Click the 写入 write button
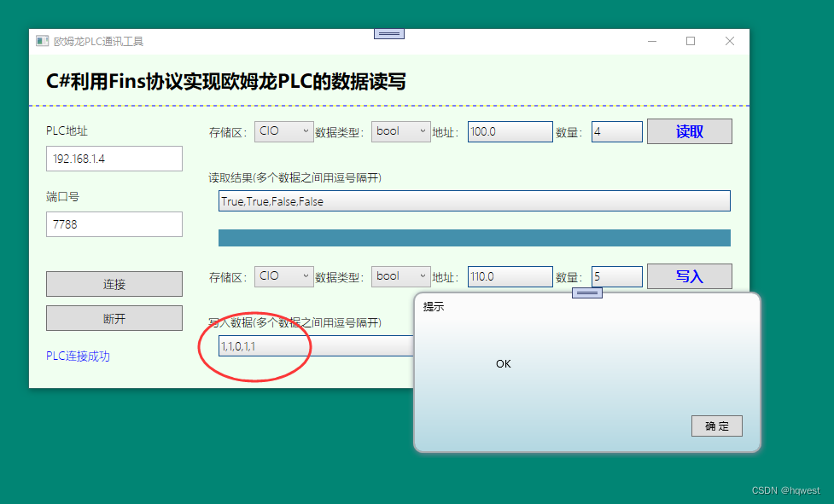This screenshot has height=504, width=834. tap(690, 276)
